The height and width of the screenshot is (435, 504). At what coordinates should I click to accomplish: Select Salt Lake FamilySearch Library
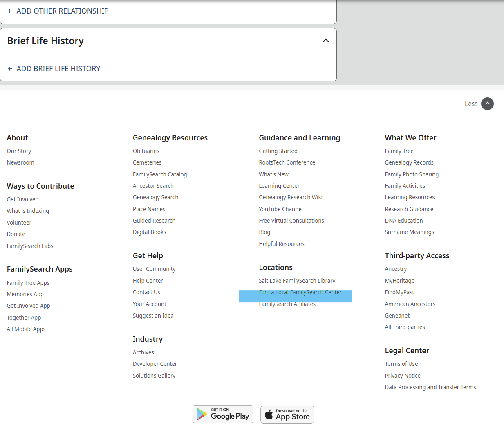[297, 281]
